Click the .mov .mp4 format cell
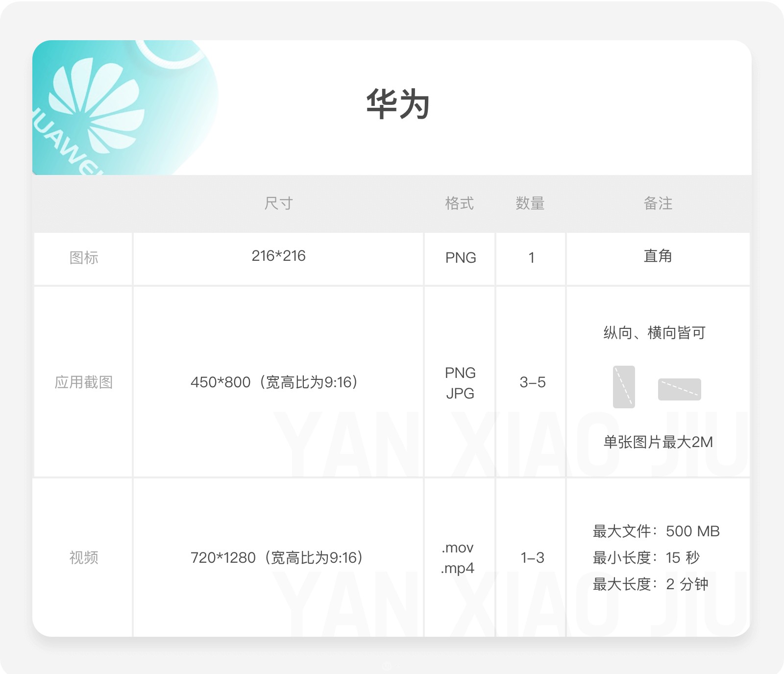This screenshot has height=674, width=784. pos(458,558)
